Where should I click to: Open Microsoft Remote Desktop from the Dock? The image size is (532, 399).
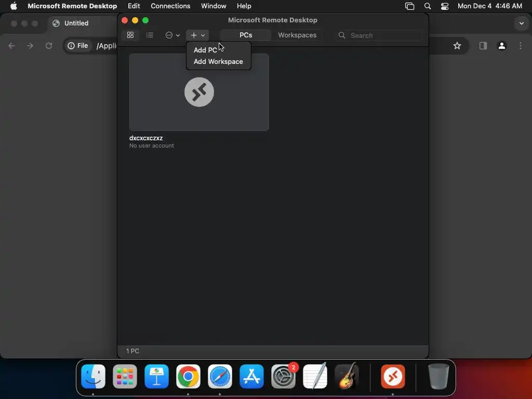393,376
